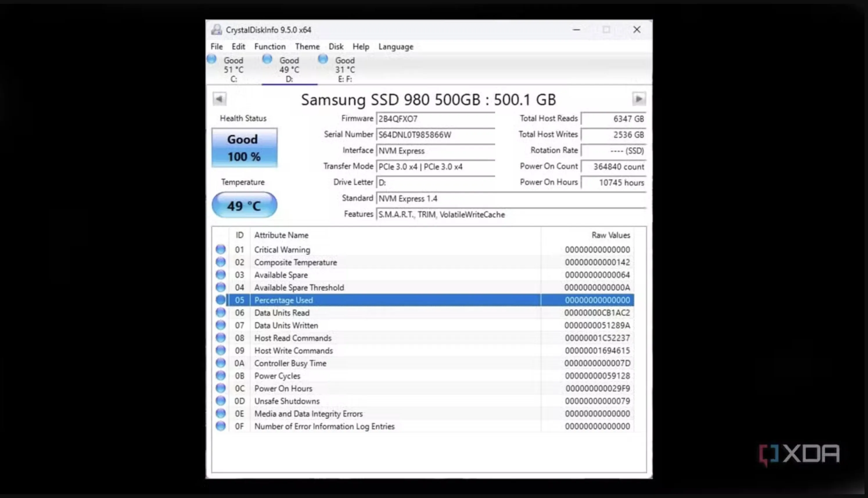Open the Function menu
868x498 pixels.
point(270,46)
